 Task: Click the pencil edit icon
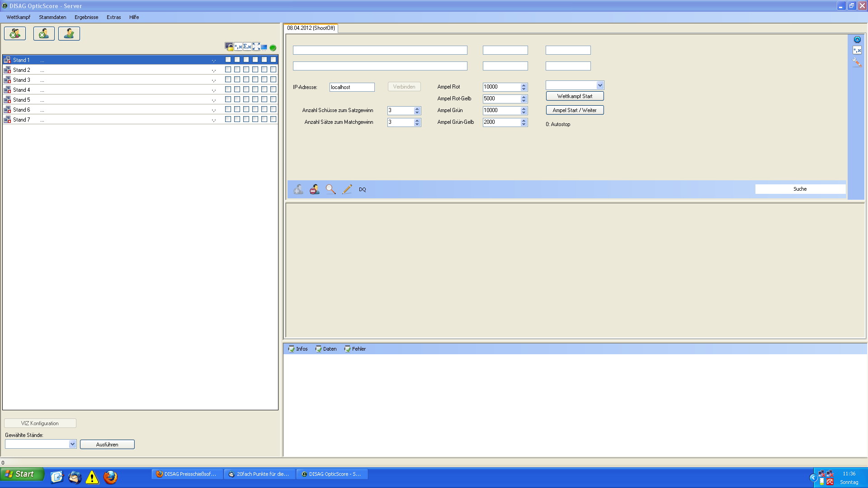click(347, 189)
